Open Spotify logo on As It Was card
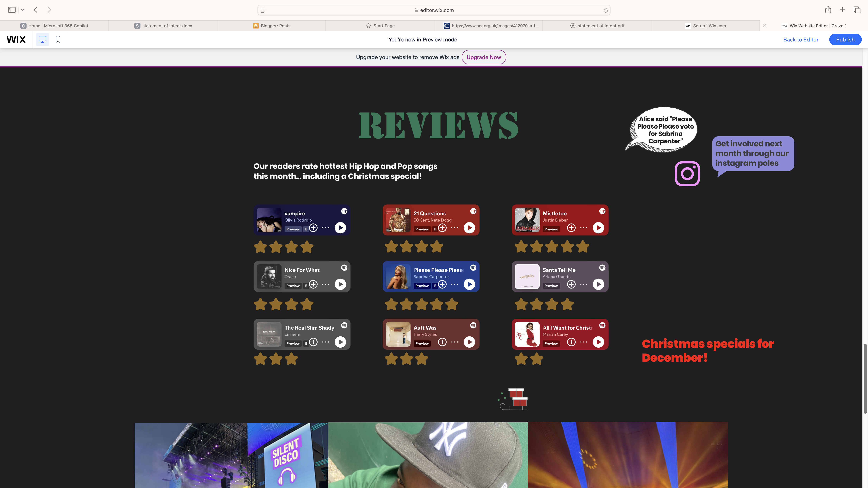 (x=473, y=325)
